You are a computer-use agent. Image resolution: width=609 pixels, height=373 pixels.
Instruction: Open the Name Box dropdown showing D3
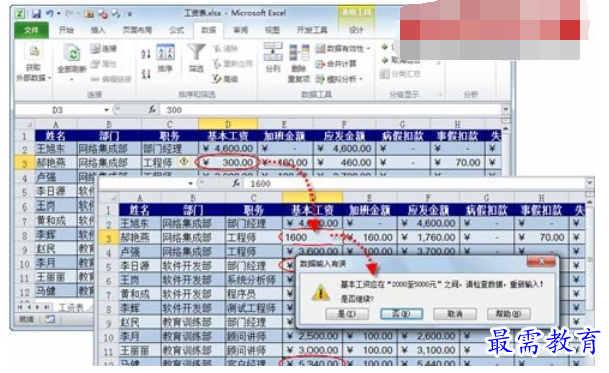(x=106, y=110)
